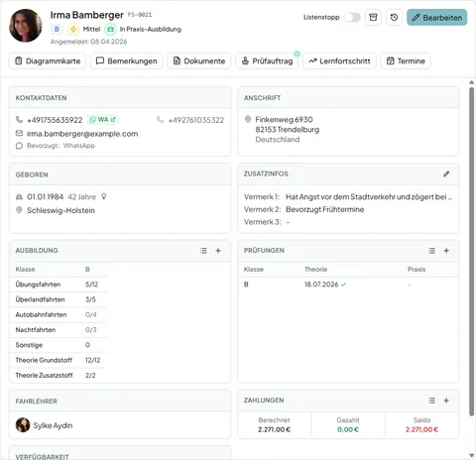Click the Berechnet amount 2.271,00 €

[x=274, y=429]
